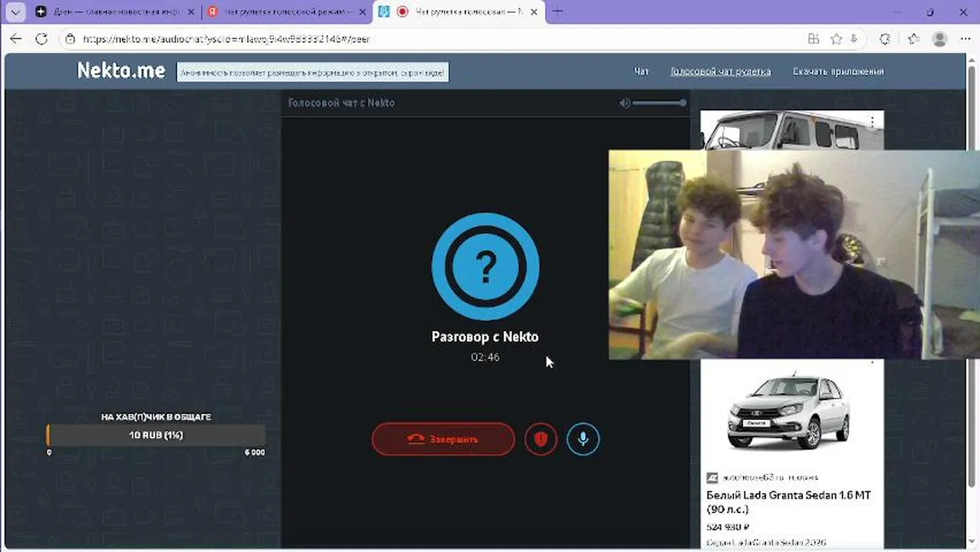End the call with Завершить button
Screen dimensions: 980x552
443,439
